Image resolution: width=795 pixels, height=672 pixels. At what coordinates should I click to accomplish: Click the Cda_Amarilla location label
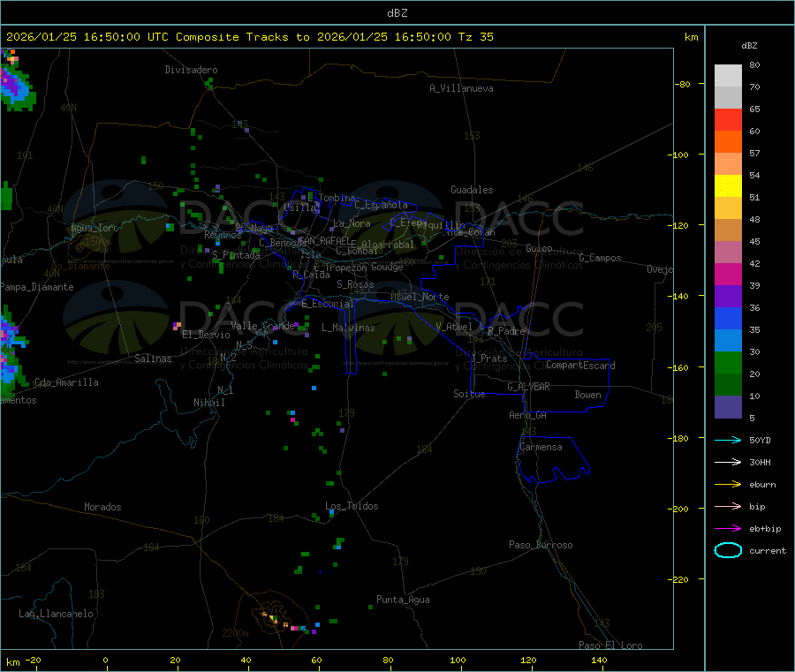pos(66,382)
